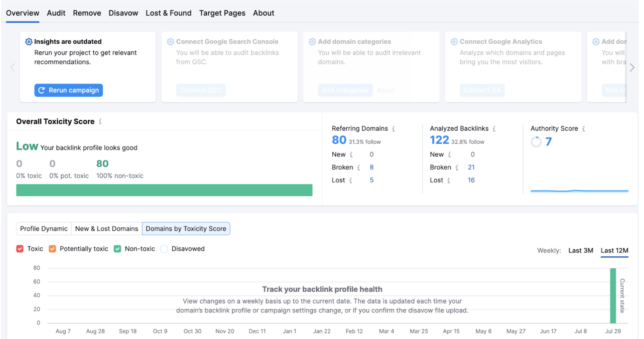Toggle the Potentially toxic checkbox

coord(52,249)
